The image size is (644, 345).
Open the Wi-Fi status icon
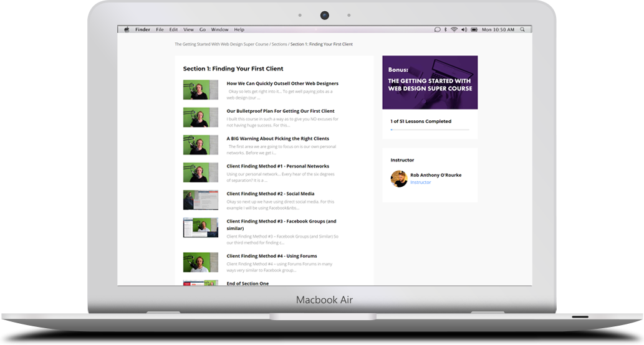click(454, 29)
